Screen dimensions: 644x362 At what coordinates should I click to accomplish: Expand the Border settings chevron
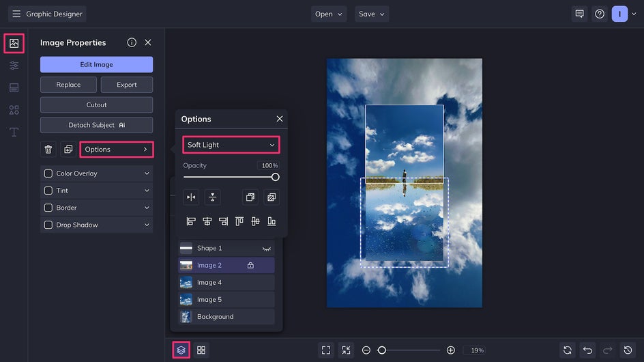[x=147, y=208]
